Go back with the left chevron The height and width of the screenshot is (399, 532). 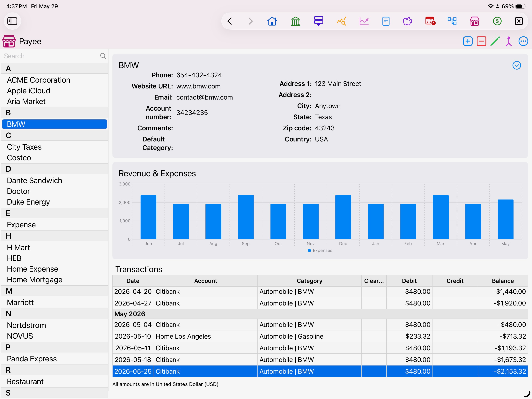pyautogui.click(x=230, y=21)
